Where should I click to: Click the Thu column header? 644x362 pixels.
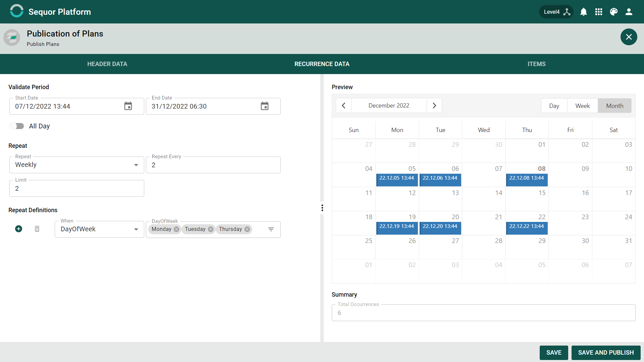tap(527, 130)
